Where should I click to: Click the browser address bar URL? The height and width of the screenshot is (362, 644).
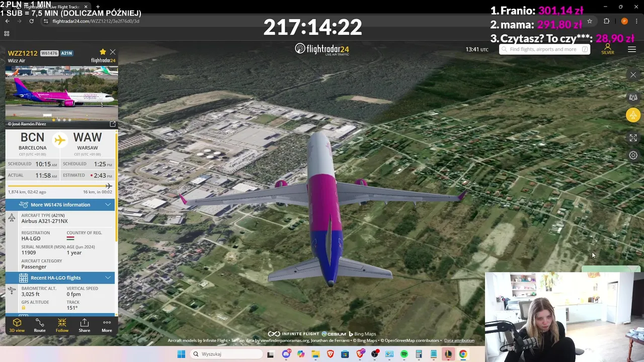(x=96, y=21)
